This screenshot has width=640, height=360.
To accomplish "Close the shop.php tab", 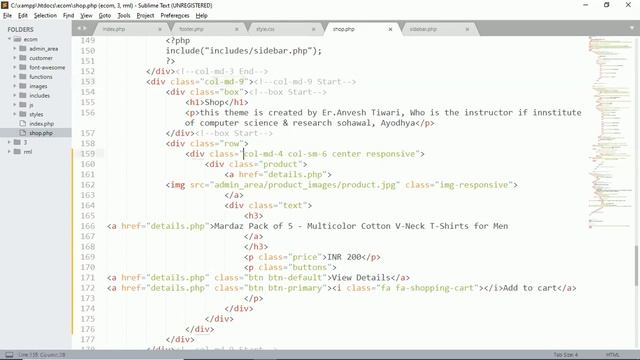I will pyautogui.click(x=390, y=29).
